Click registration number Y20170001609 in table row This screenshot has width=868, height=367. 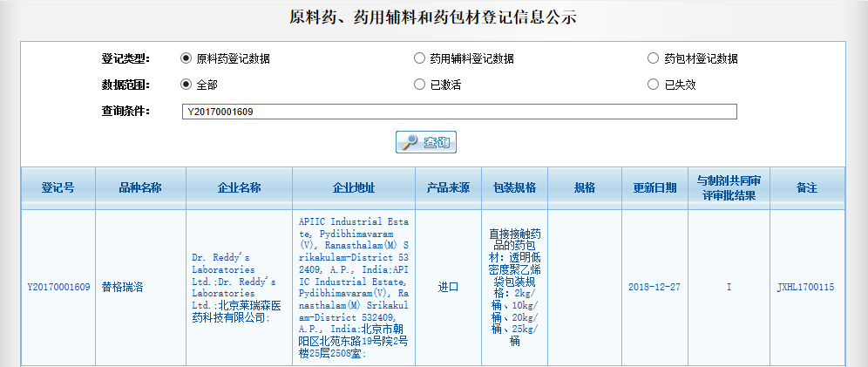(x=58, y=288)
